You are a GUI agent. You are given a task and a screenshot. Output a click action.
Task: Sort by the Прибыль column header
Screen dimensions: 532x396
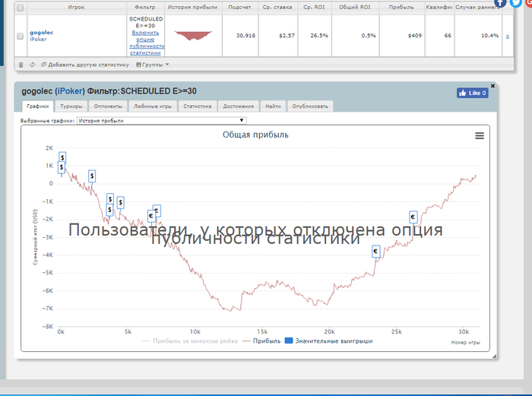click(401, 7)
